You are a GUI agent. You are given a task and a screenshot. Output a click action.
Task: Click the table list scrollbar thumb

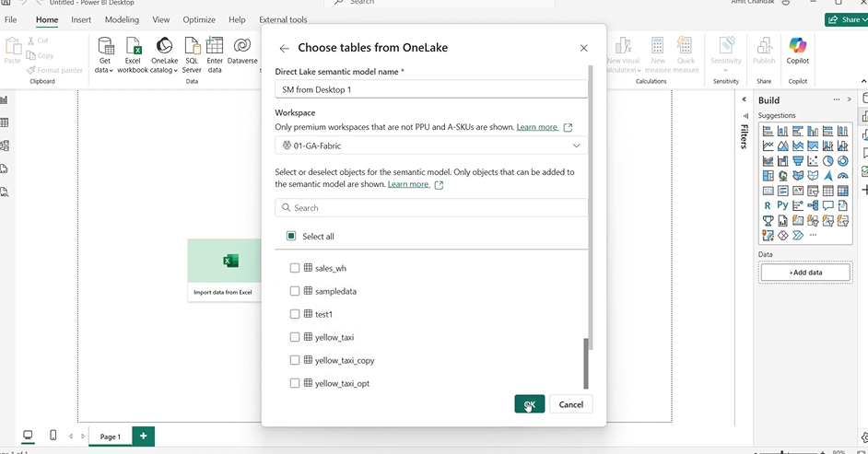pyautogui.click(x=586, y=364)
